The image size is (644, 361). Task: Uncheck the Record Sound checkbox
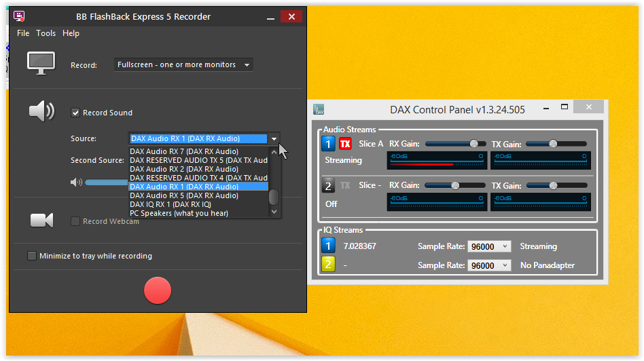click(x=75, y=113)
